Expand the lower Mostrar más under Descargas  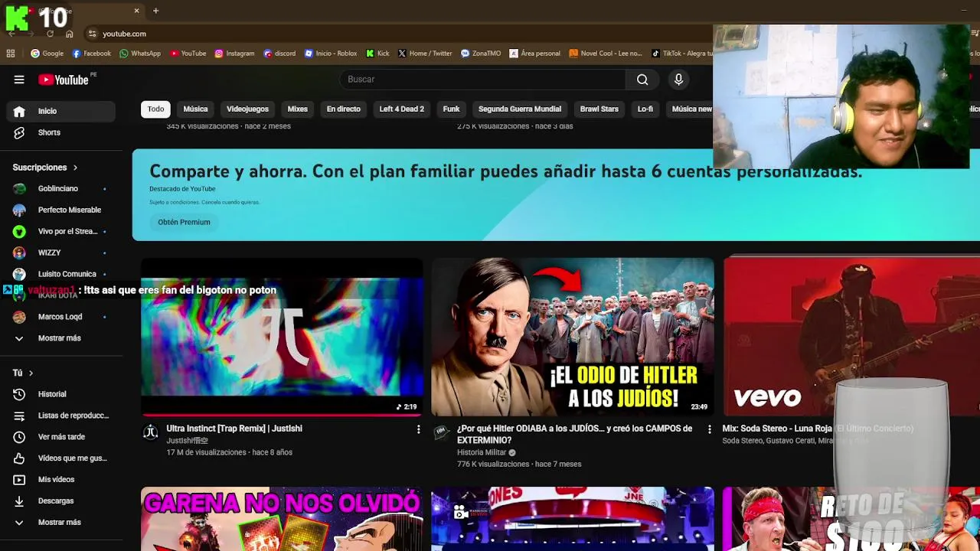point(61,523)
